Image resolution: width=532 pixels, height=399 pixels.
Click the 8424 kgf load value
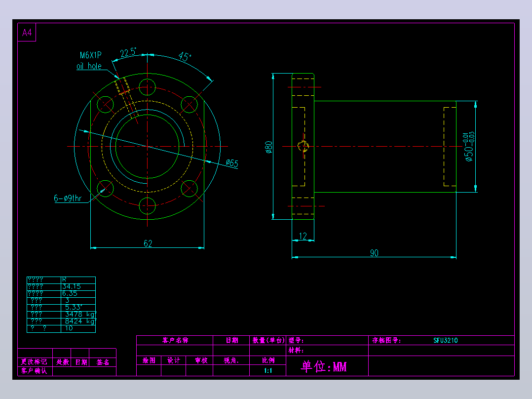(81, 321)
